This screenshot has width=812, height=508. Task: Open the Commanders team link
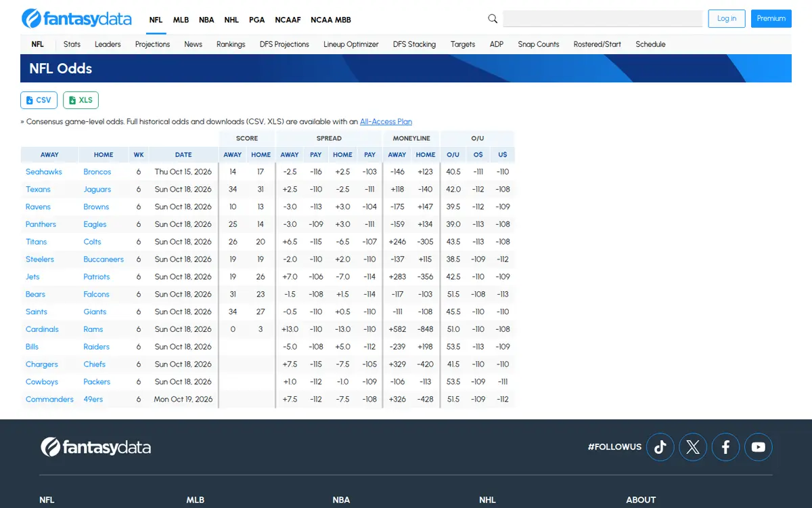[49, 400]
